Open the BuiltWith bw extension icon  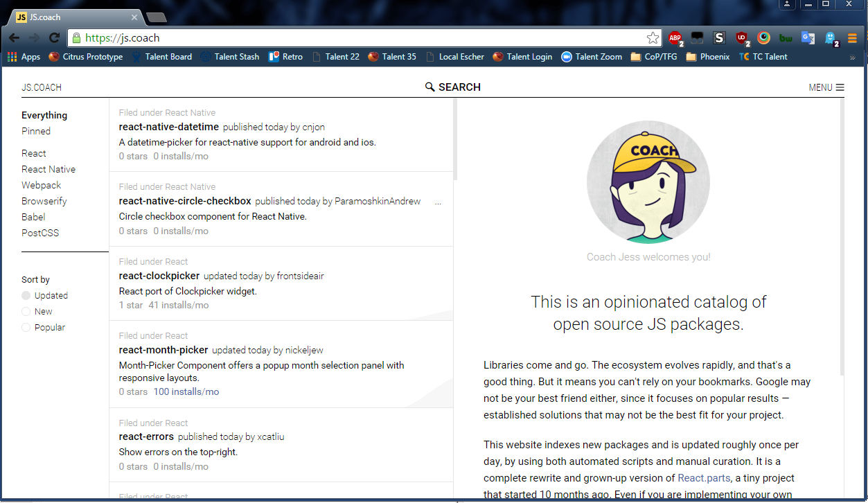786,38
